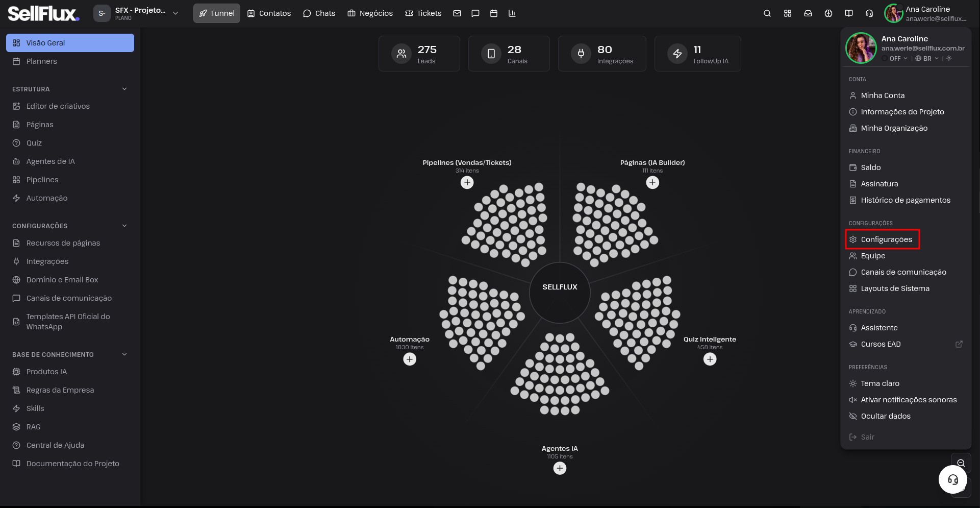Viewport: 980px width, 508px height.
Task: Select Minha Conta in the profile menu
Action: 906,95
